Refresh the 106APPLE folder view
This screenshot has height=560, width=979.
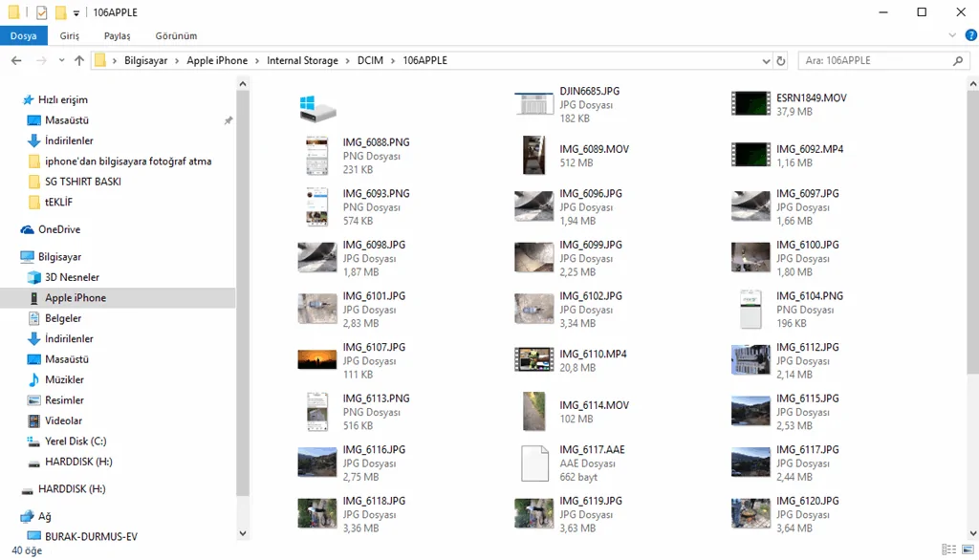[x=780, y=60]
